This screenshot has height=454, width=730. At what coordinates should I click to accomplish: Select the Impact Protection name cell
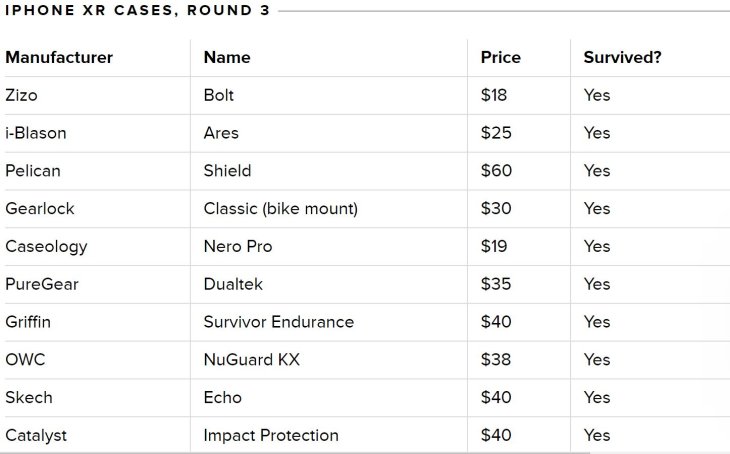coord(271,435)
